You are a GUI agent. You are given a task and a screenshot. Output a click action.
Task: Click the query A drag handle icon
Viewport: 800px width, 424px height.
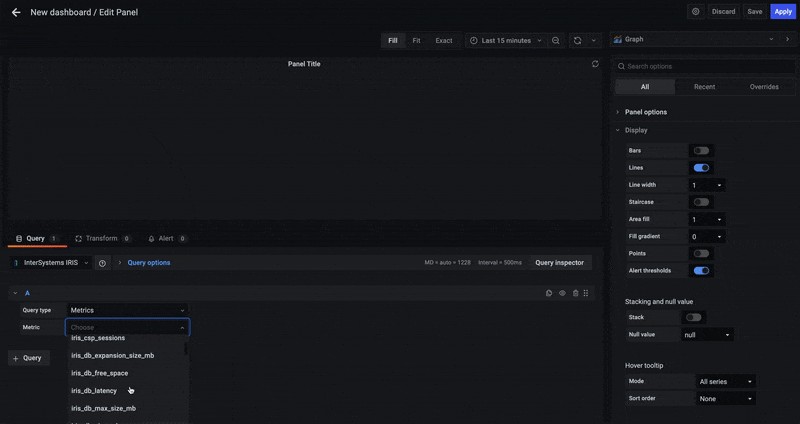pos(587,293)
